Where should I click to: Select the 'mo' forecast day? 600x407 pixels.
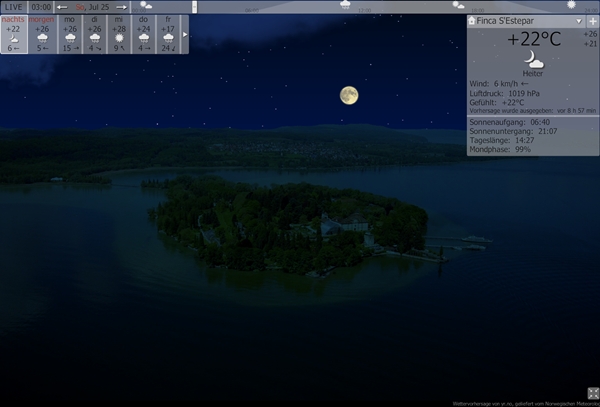pos(70,34)
